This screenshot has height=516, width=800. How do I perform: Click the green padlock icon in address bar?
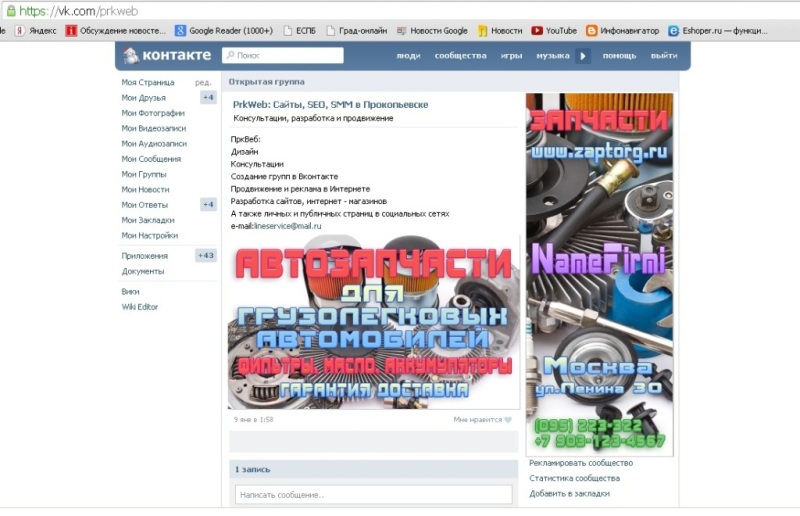click(11, 11)
